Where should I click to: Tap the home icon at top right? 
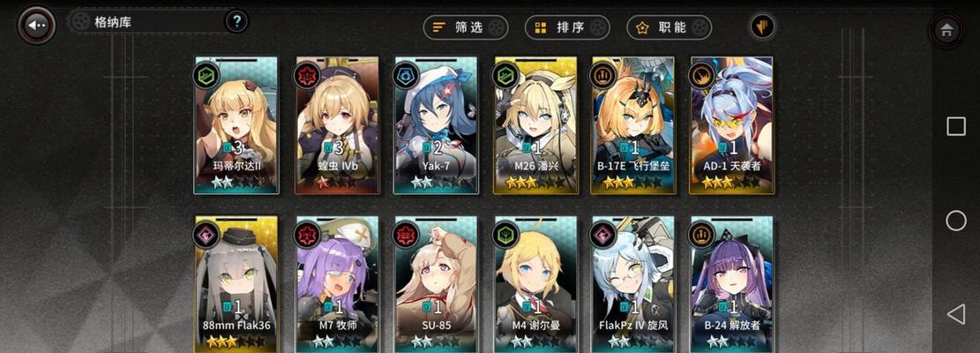tap(946, 30)
